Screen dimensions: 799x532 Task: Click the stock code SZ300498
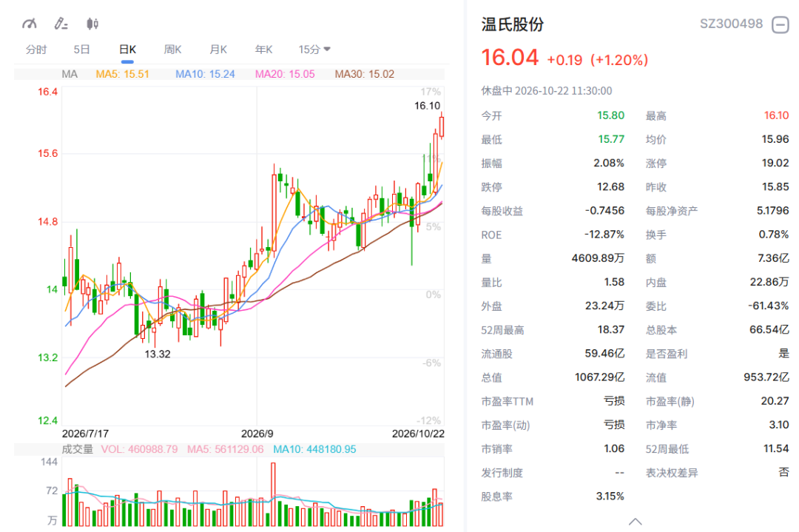point(731,24)
